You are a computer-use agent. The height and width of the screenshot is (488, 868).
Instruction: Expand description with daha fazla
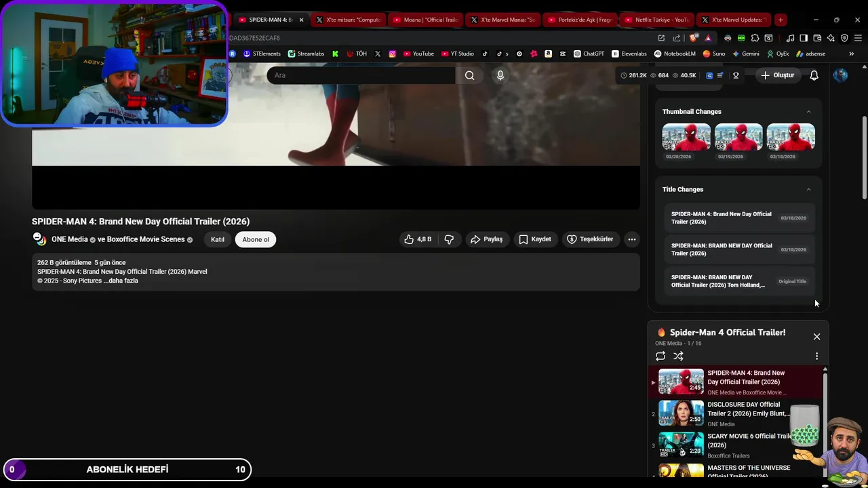click(122, 281)
